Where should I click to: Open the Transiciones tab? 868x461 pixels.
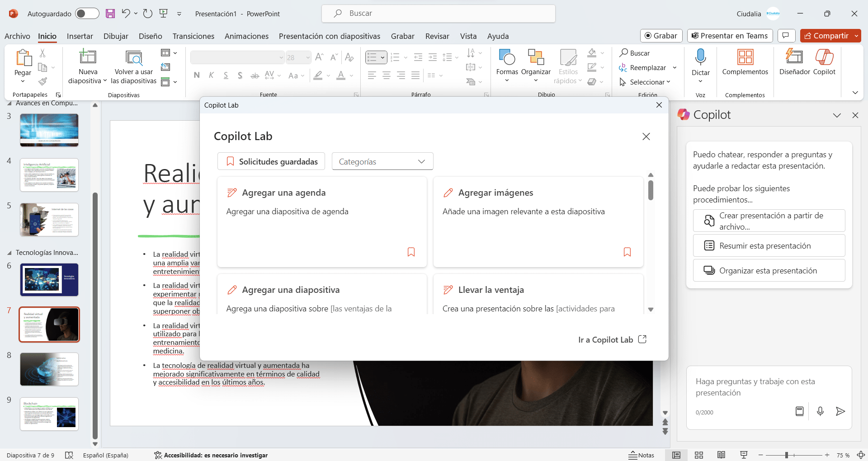(x=193, y=36)
